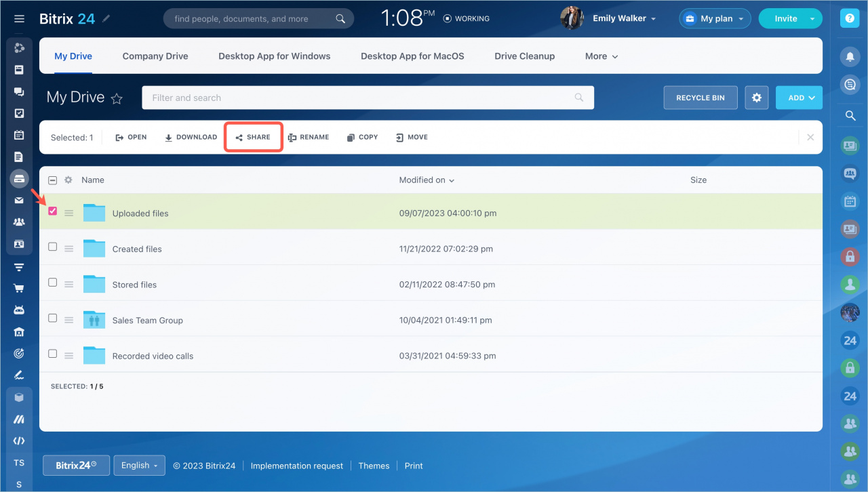Sort by Modified on column
The height and width of the screenshot is (492, 868).
pyautogui.click(x=427, y=180)
